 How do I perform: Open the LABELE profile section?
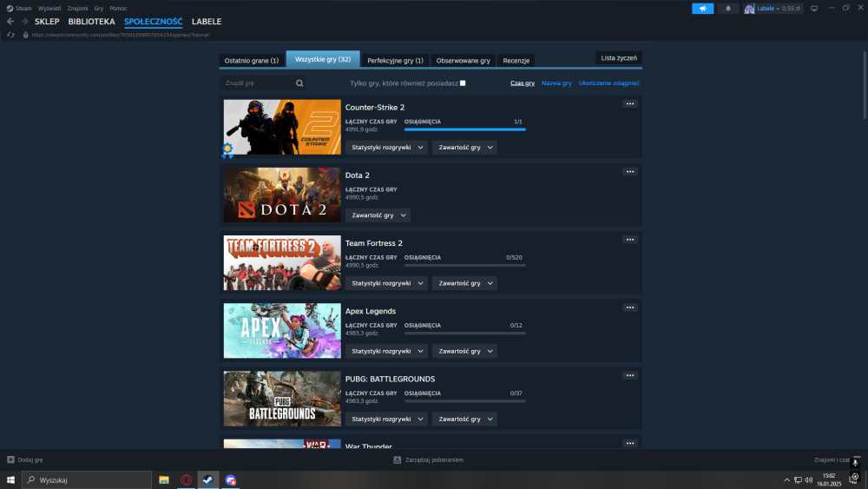pyautogui.click(x=207, y=22)
